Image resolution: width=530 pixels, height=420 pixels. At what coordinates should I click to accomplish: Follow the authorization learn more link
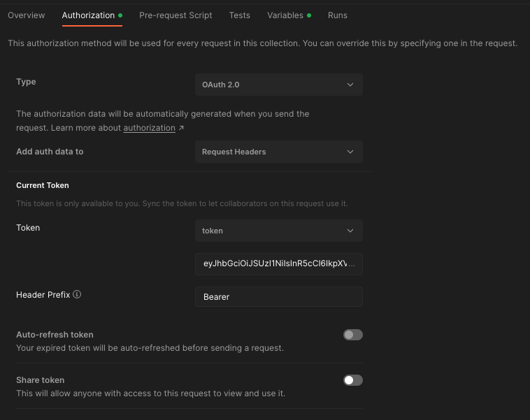(x=150, y=128)
